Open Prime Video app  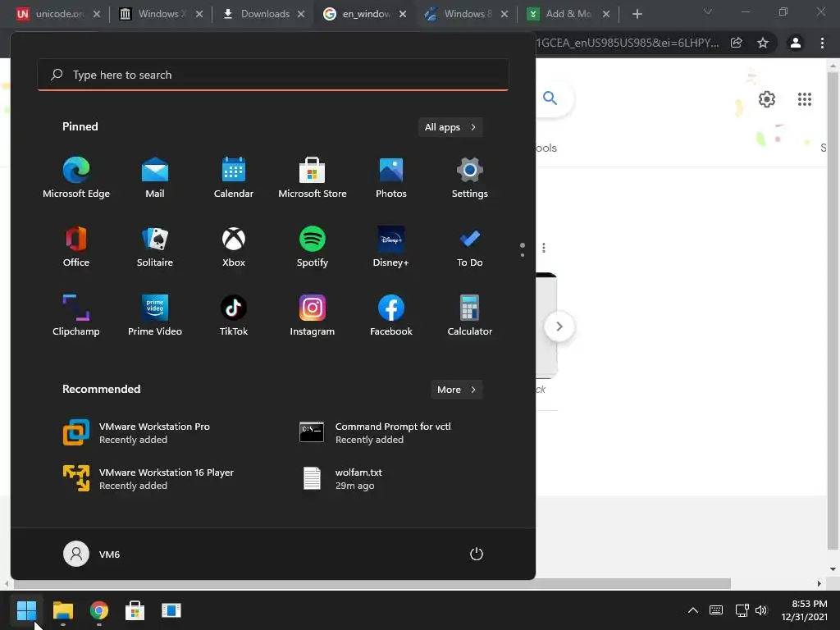155,316
